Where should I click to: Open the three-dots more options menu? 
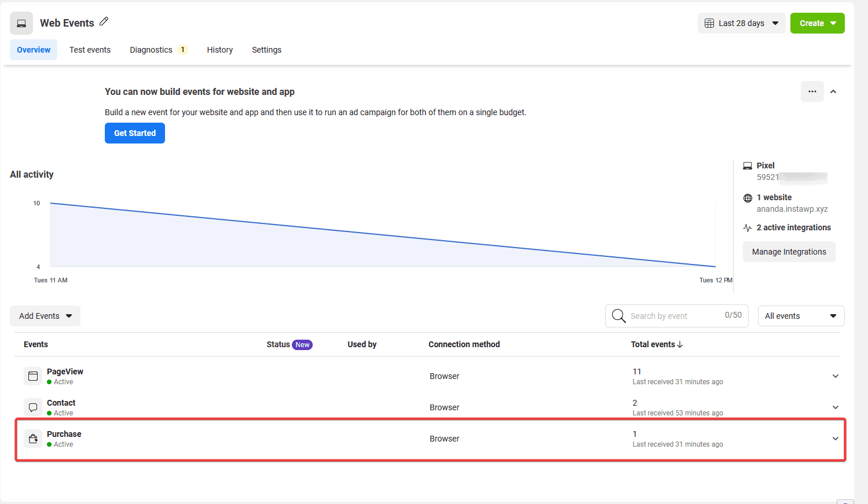(812, 91)
